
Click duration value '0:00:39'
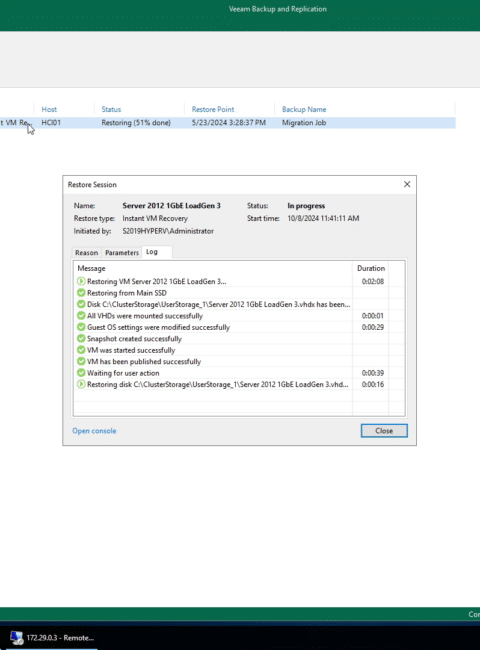373,373
